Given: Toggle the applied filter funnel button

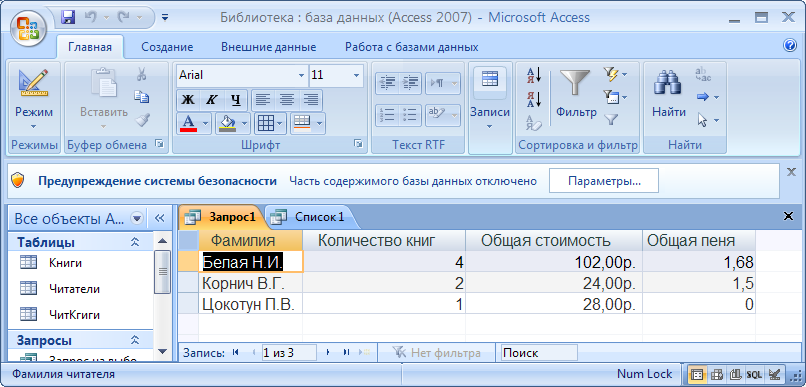Looking at the screenshot, I should click(611, 119).
